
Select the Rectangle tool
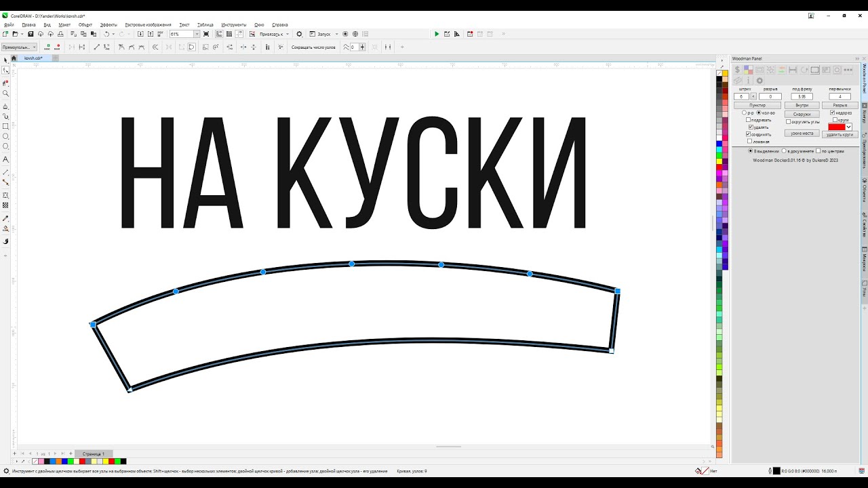6,126
